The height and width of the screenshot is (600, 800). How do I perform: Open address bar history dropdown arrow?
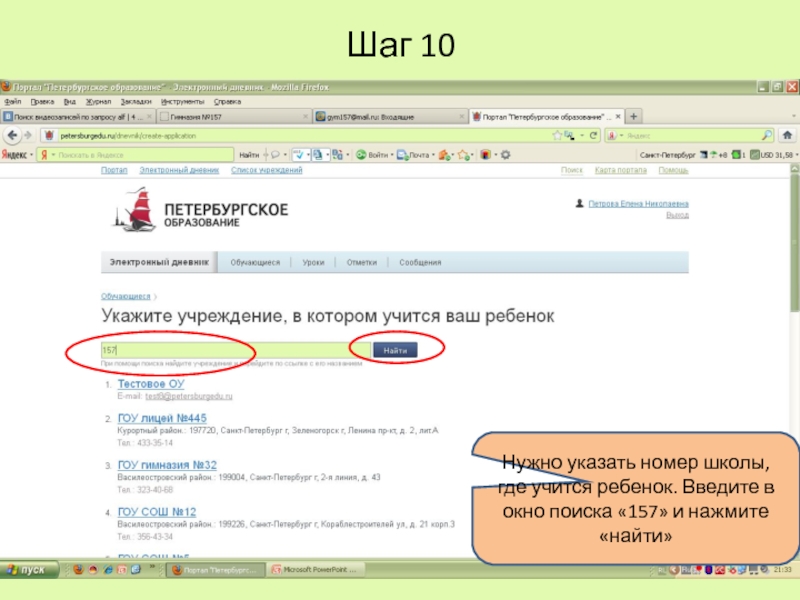point(582,135)
